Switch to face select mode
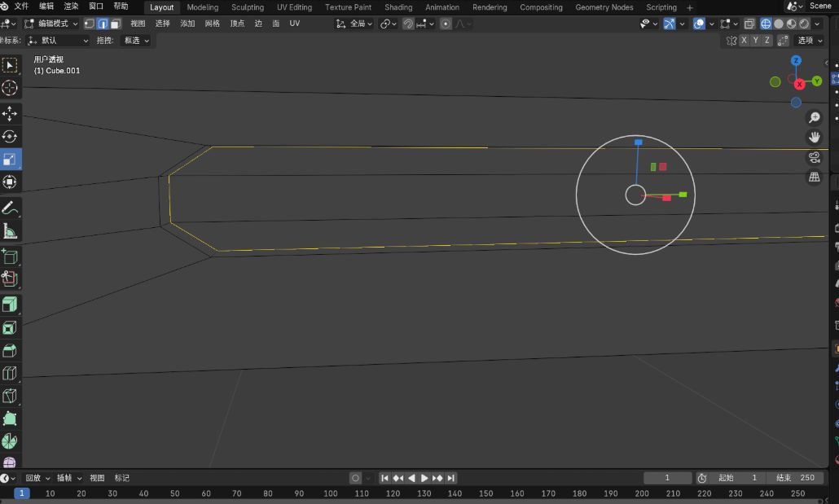 (x=116, y=24)
